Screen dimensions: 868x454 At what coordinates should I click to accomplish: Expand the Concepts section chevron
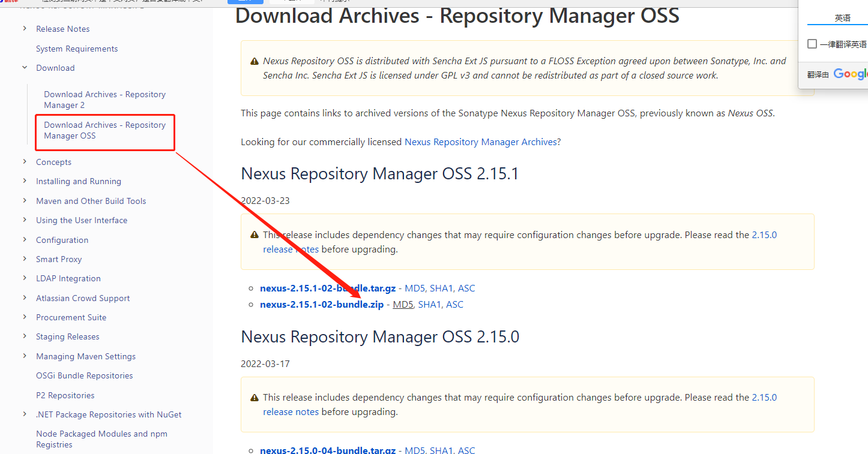tap(25, 162)
